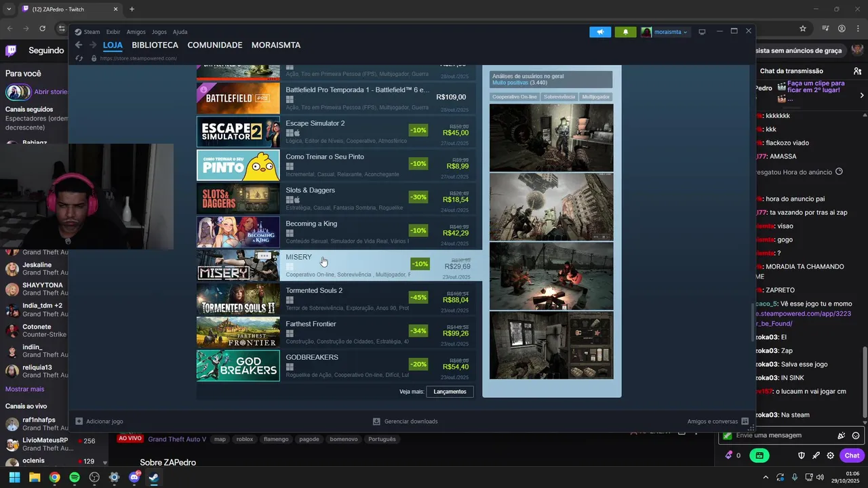Screen dimensions: 868x488
Task: Switch to COMUNIDADE tab in Steam
Action: pyautogui.click(x=214, y=45)
